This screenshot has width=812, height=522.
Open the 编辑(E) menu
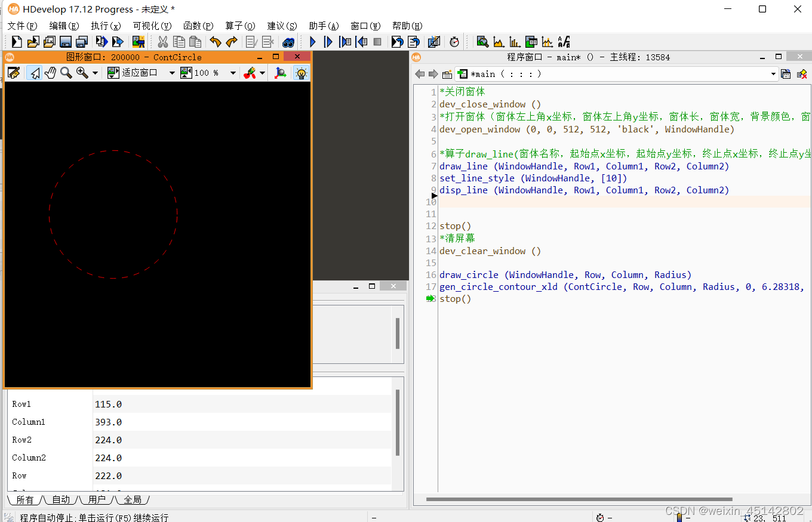click(64, 26)
